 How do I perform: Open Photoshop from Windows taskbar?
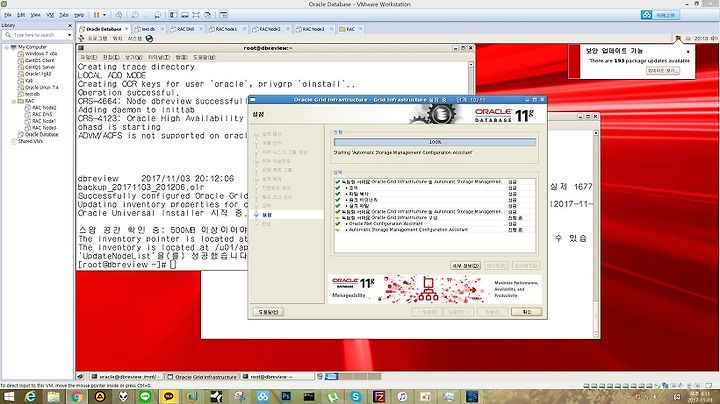[286, 397]
